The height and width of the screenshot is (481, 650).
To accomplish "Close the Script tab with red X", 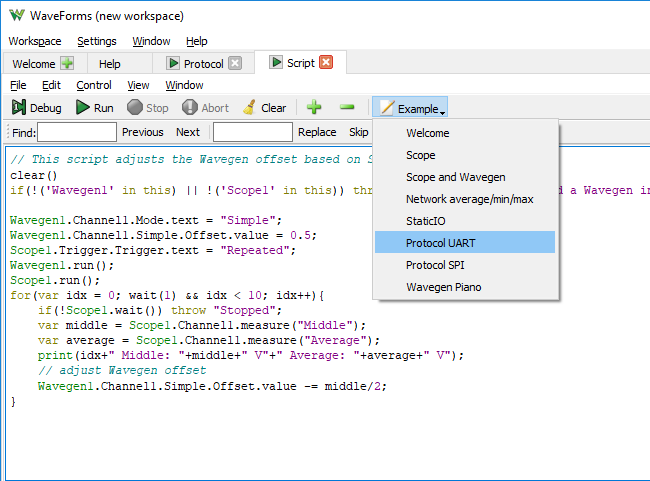I will tap(326, 63).
